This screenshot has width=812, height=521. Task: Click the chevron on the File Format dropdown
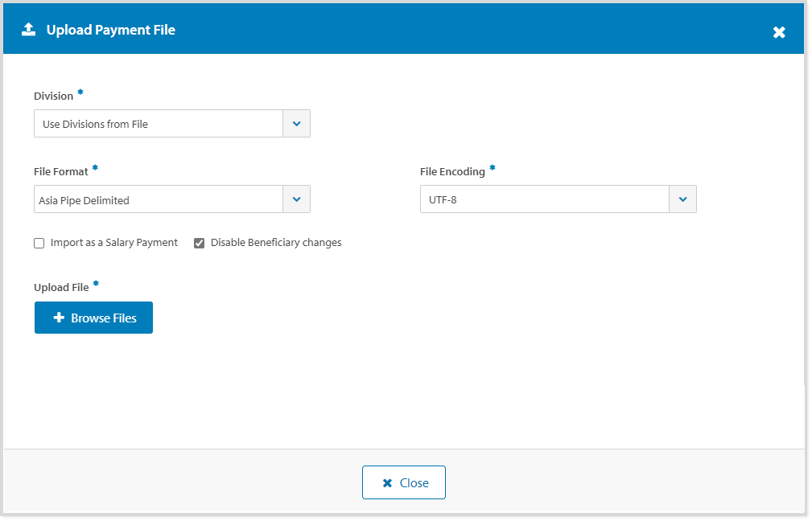tap(296, 199)
